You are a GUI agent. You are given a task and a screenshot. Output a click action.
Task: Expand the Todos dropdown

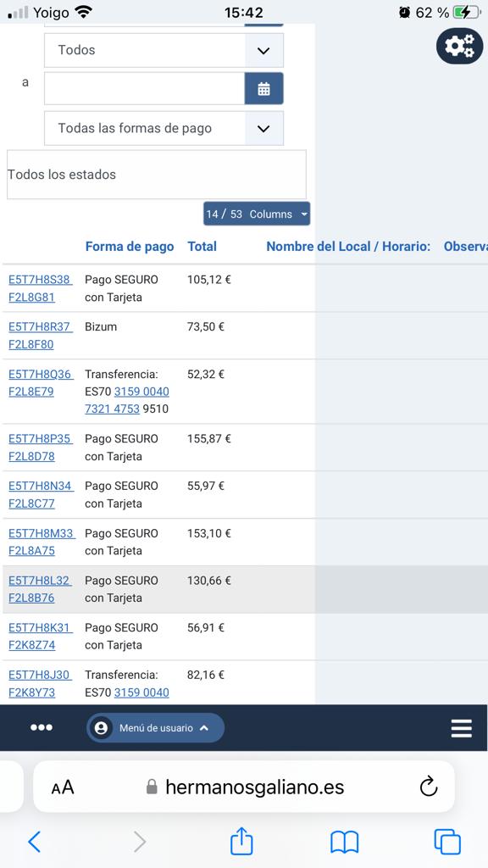click(x=164, y=50)
